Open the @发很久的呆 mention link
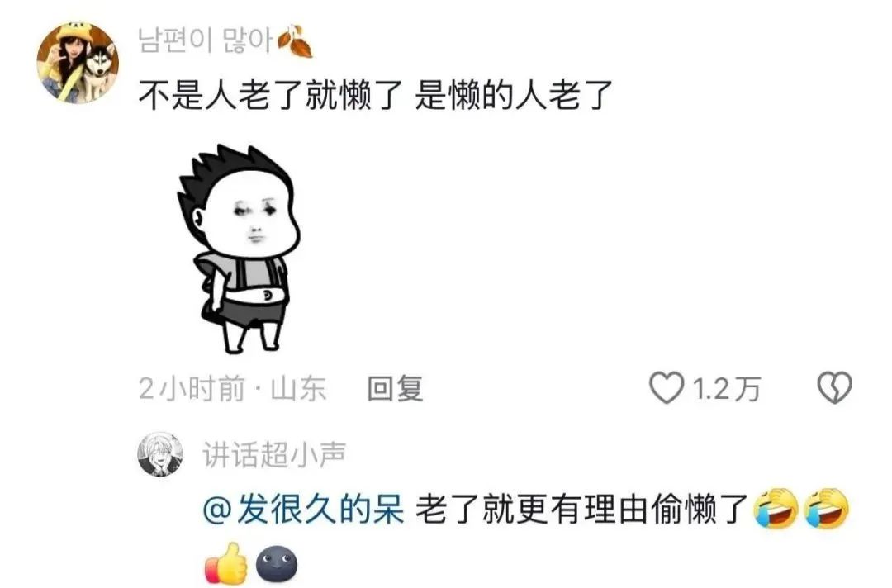 pos(303,509)
